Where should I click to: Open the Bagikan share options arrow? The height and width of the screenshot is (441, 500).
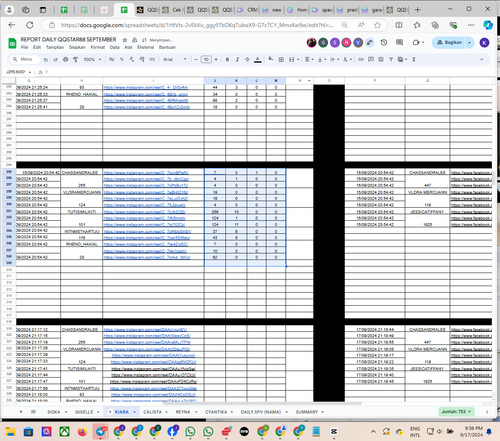[x=470, y=43]
